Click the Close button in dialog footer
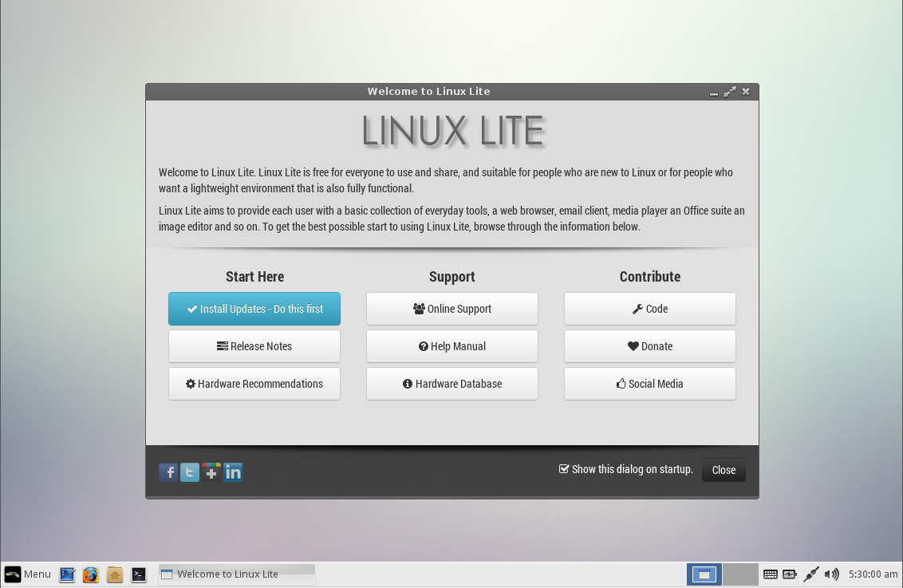The width and height of the screenshot is (903, 588). (x=724, y=470)
